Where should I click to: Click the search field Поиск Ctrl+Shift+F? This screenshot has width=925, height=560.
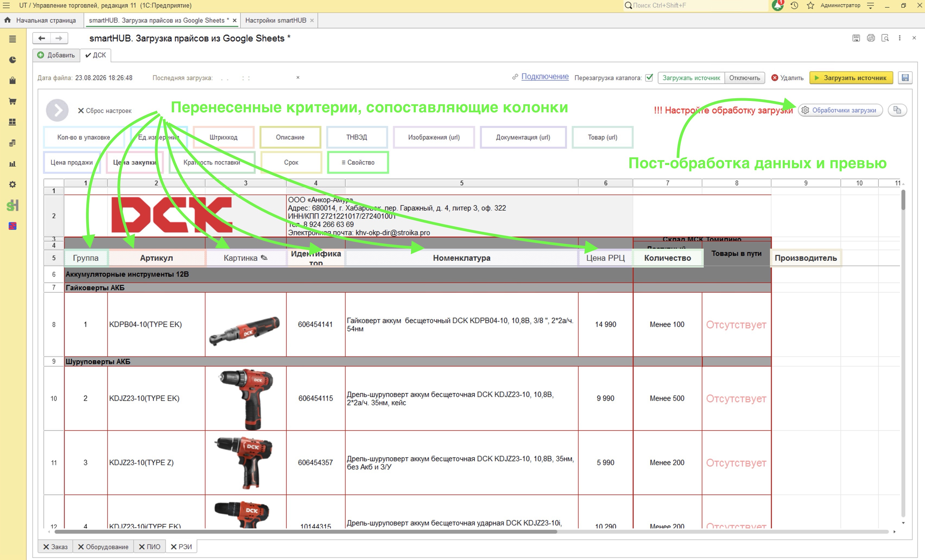[x=696, y=5]
